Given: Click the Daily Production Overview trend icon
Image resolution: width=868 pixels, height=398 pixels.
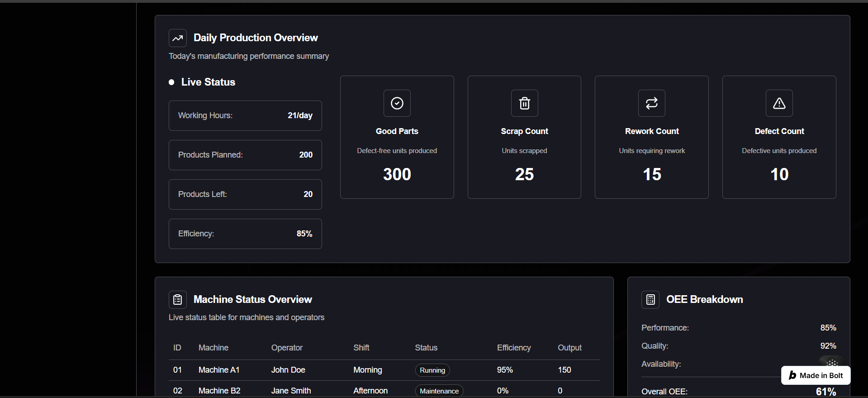Looking at the screenshot, I should tap(177, 38).
